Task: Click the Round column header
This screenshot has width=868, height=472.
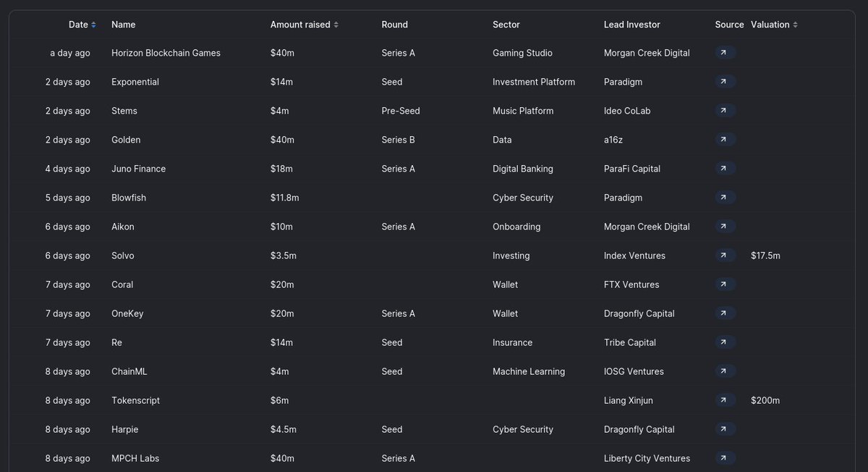Action: click(x=395, y=25)
